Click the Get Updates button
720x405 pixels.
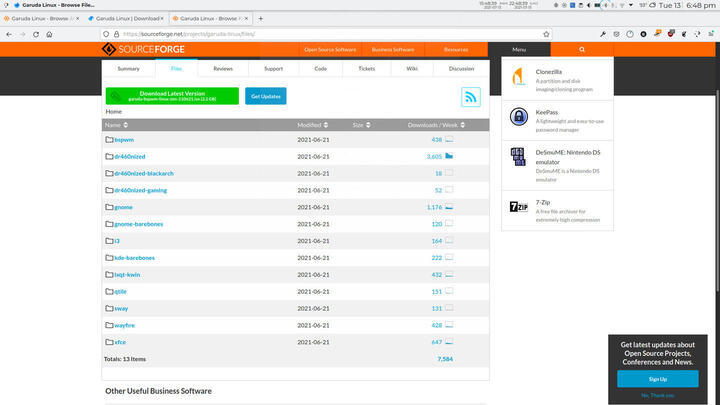(x=265, y=96)
